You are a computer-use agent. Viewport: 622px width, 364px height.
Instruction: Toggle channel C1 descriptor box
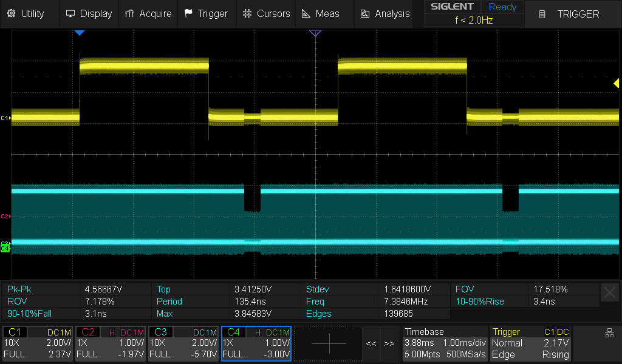(x=38, y=343)
